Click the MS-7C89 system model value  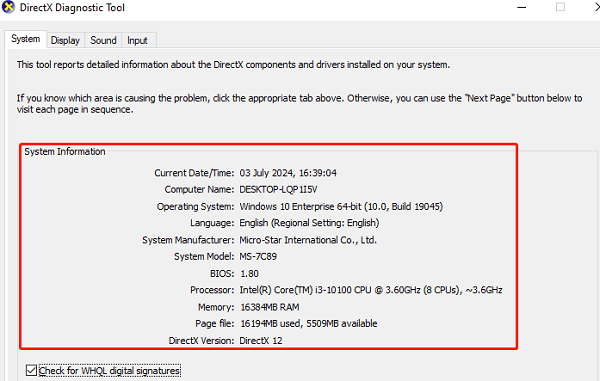tap(258, 256)
